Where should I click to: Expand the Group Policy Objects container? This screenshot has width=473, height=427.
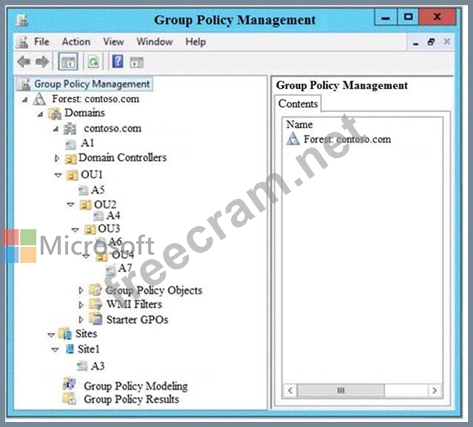coord(81,291)
